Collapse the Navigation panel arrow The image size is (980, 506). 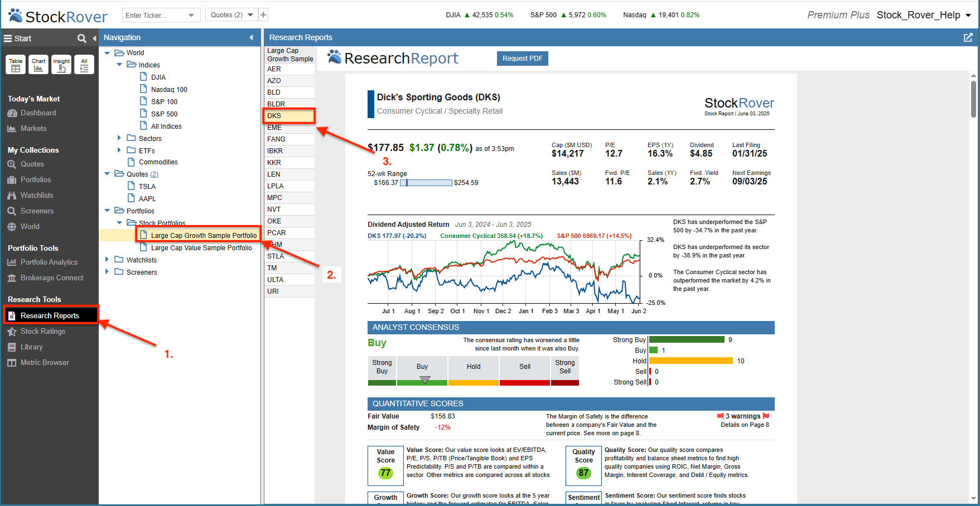click(251, 37)
